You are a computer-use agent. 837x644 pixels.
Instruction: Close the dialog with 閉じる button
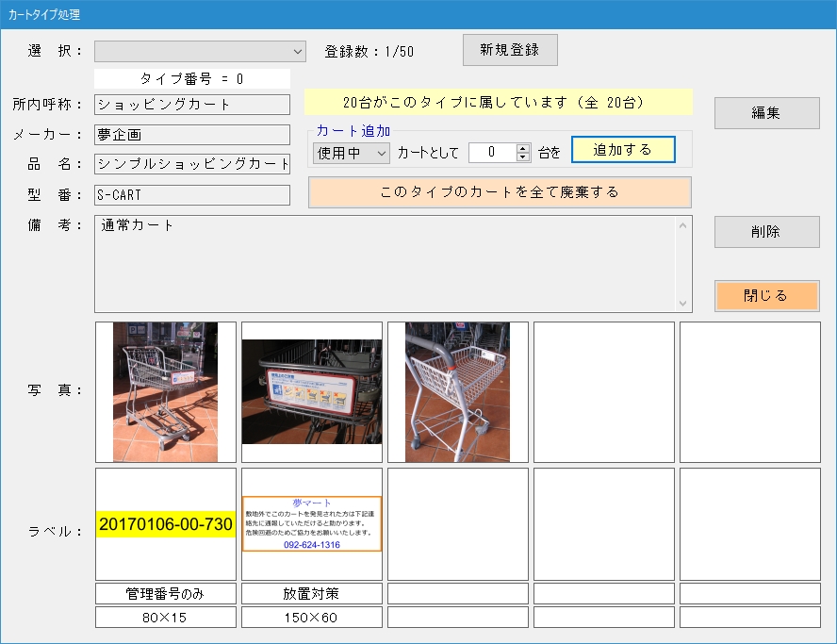click(x=766, y=296)
